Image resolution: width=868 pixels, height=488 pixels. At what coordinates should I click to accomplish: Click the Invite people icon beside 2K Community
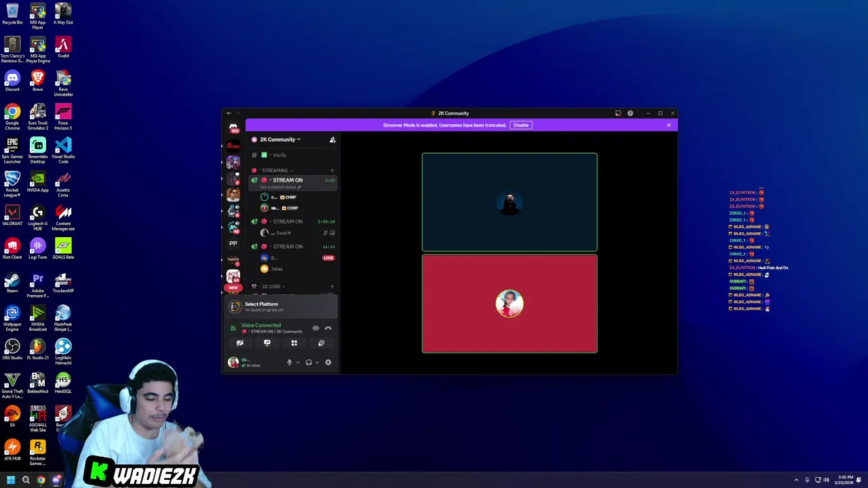click(332, 140)
